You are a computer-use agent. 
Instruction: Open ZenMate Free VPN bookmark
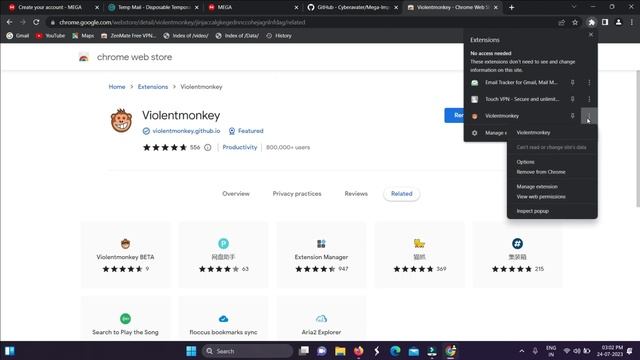[x=128, y=36]
